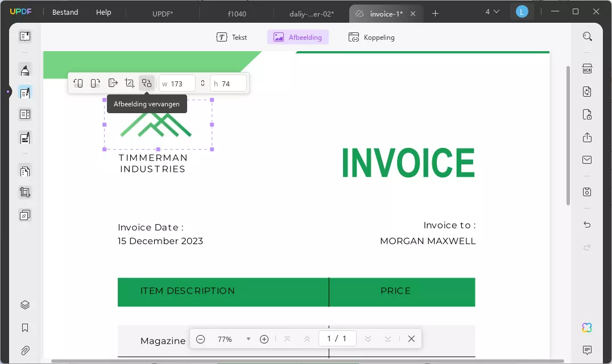This screenshot has height=364, width=612.
Task: Click the UPDF logo
Action: (20, 12)
